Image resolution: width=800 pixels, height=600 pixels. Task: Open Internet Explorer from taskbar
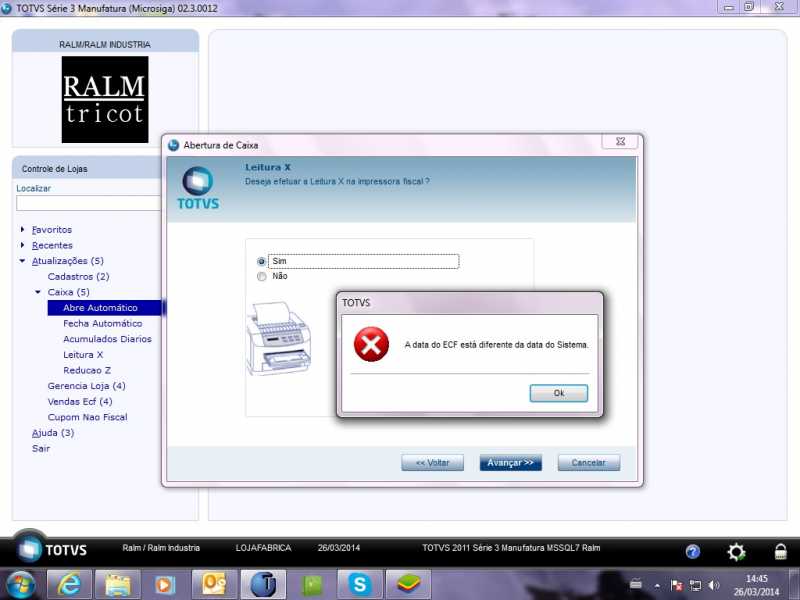[69, 585]
